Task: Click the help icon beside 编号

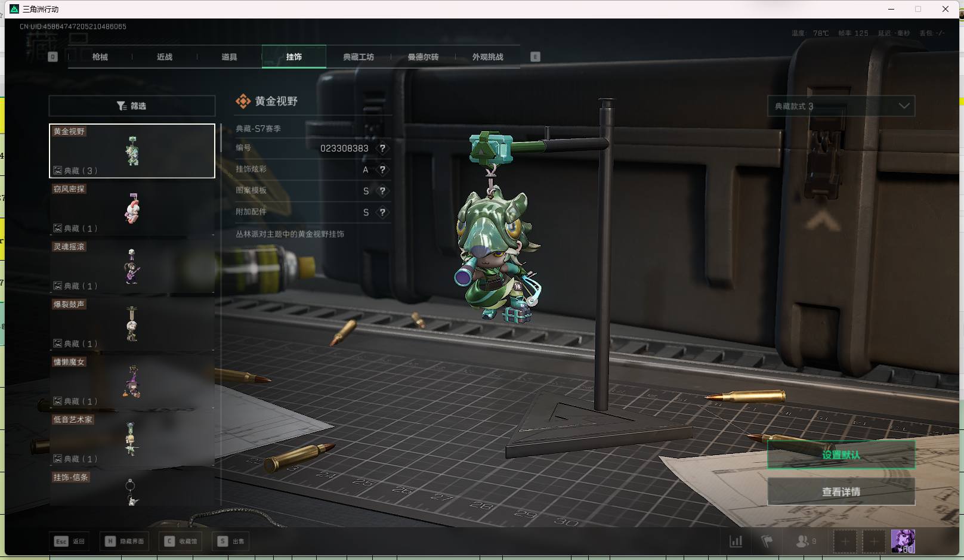Action: 382,148
